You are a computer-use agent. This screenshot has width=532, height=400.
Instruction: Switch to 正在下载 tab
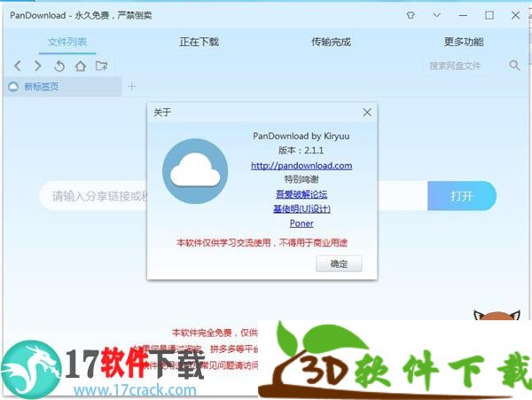[x=199, y=42]
